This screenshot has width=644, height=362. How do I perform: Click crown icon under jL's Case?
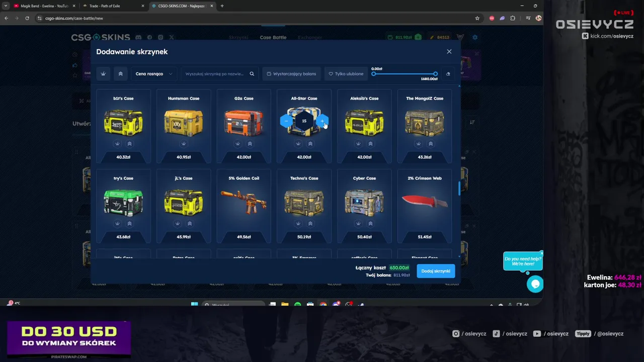pyautogui.click(x=178, y=224)
